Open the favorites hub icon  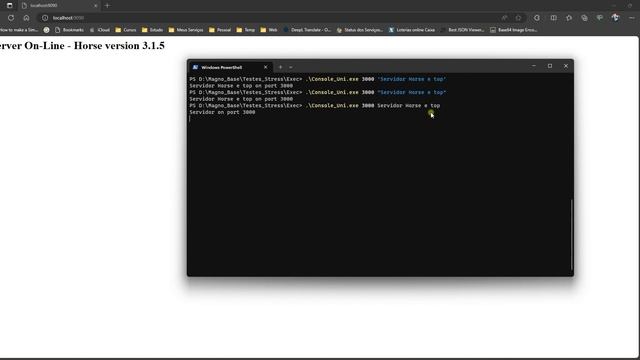point(569,18)
